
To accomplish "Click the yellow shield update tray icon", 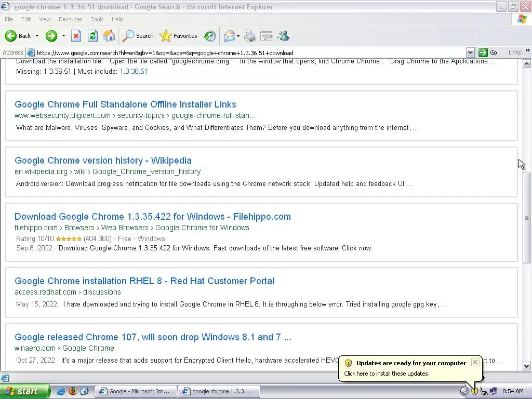I will [474, 391].
